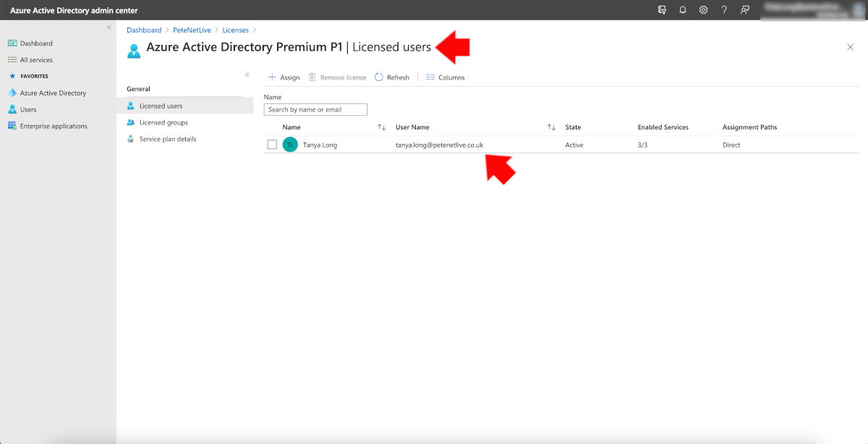Collapse the left navigation pane
The image size is (868, 444).
click(x=109, y=26)
